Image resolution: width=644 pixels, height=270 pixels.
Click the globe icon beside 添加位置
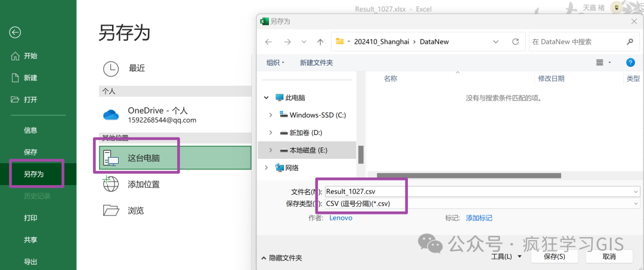point(110,184)
